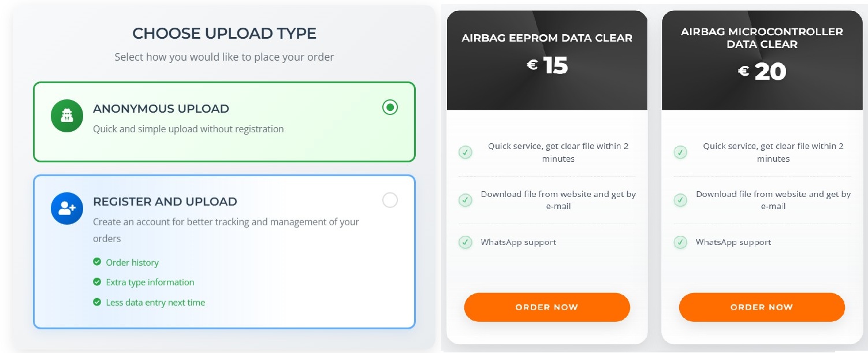Click the Less data entry next time text
The height and width of the screenshot is (353, 868).
coord(155,302)
